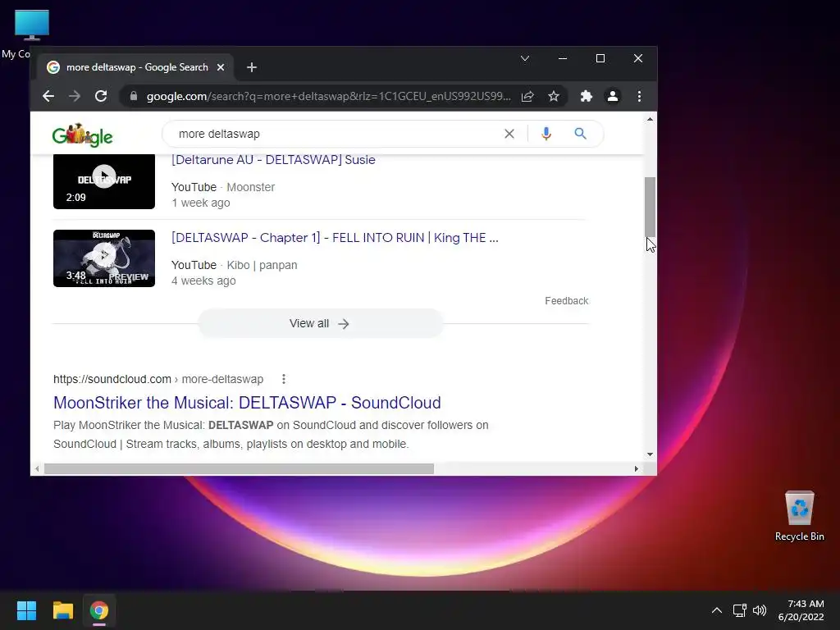The width and height of the screenshot is (840, 630).
Task: Select the 'more deltaswap - Google Search' tab
Action: [137, 67]
